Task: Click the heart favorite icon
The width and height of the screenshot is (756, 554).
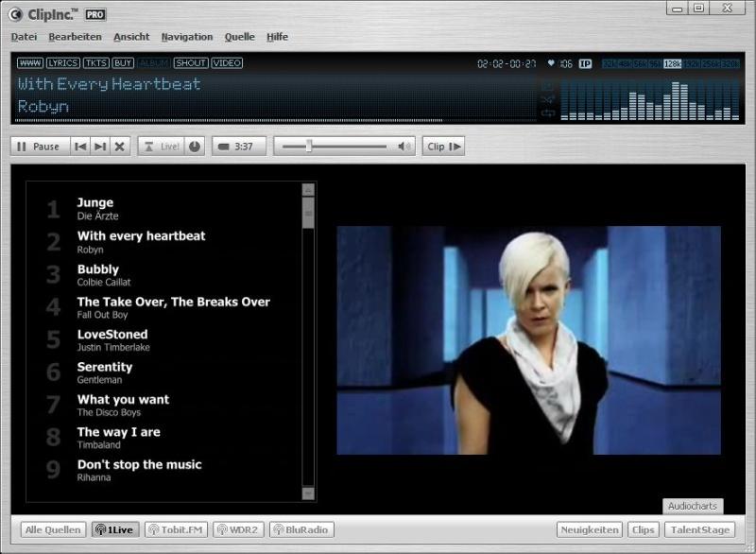Action: tap(551, 63)
